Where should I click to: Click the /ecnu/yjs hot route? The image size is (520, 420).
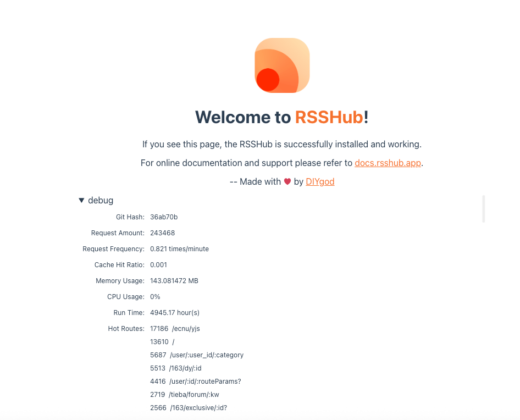(186, 328)
